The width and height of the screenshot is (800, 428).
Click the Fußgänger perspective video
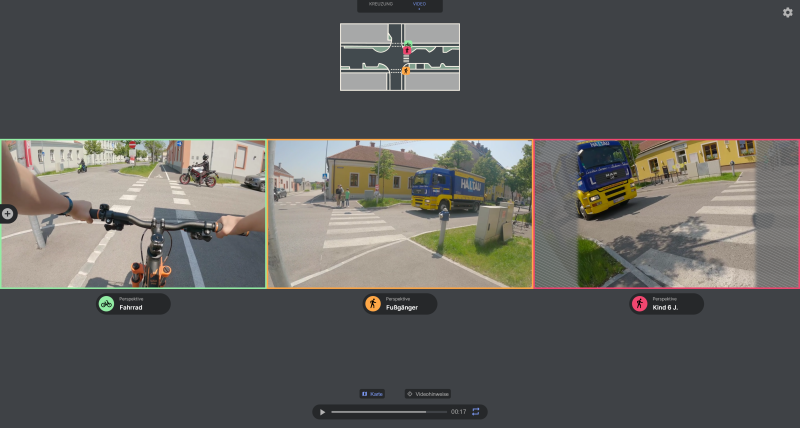click(x=400, y=214)
